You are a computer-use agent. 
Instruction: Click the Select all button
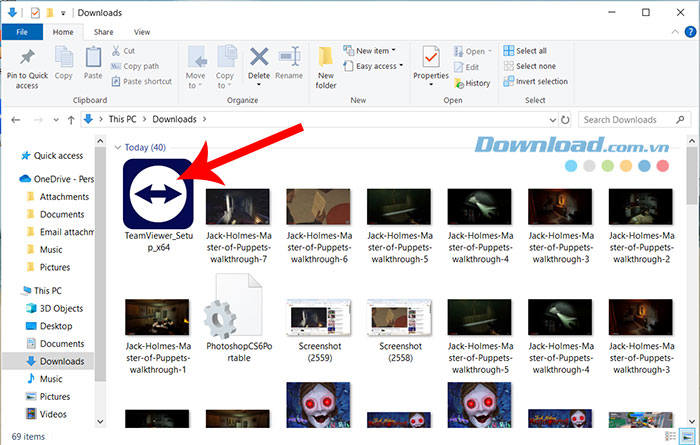[530, 50]
